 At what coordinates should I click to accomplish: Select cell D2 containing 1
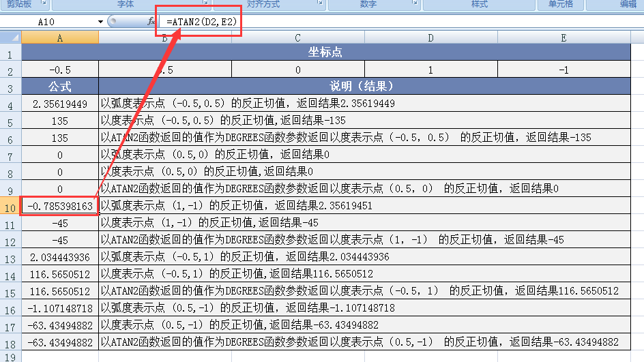(431, 70)
